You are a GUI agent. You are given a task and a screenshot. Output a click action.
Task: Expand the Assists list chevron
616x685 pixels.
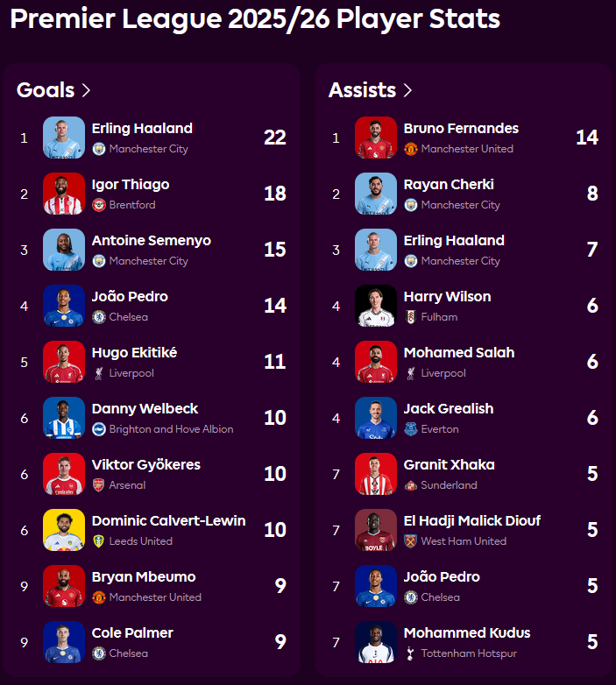[x=407, y=90]
